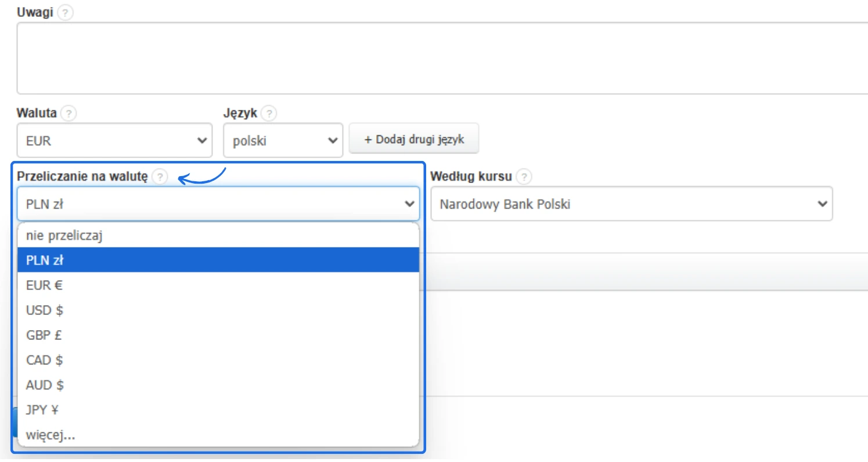
Task: Click więcej... to show more currencies
Action: [x=218, y=435]
